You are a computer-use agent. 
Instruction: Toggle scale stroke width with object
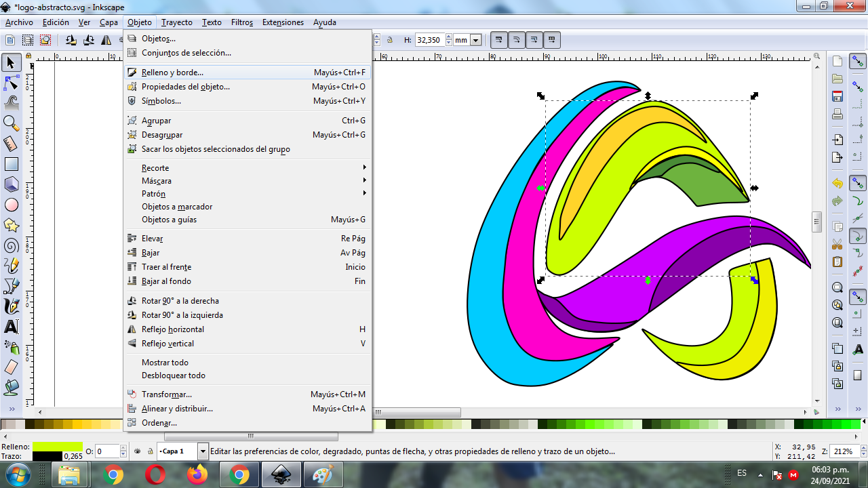[x=499, y=40]
